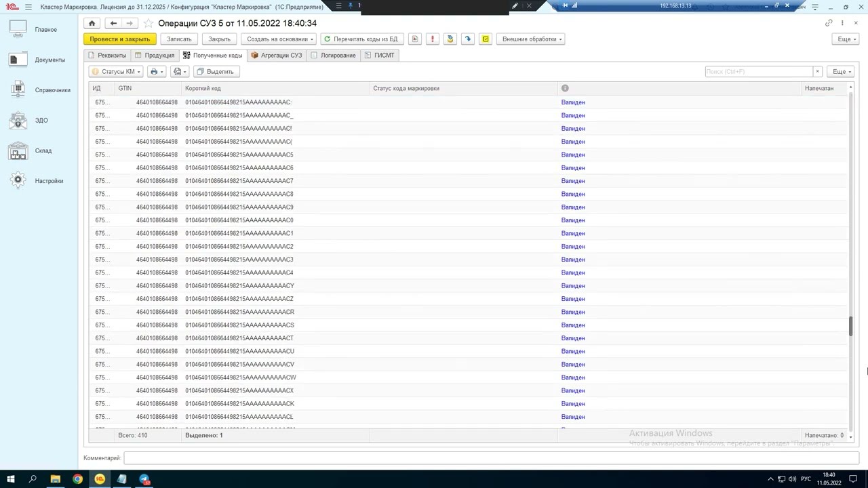Switch to ГИСМТ tab

(x=379, y=56)
